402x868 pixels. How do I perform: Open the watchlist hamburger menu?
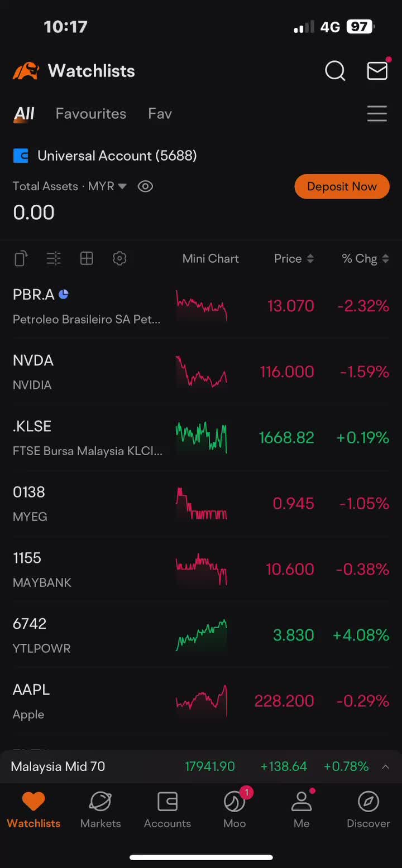pos(377,114)
